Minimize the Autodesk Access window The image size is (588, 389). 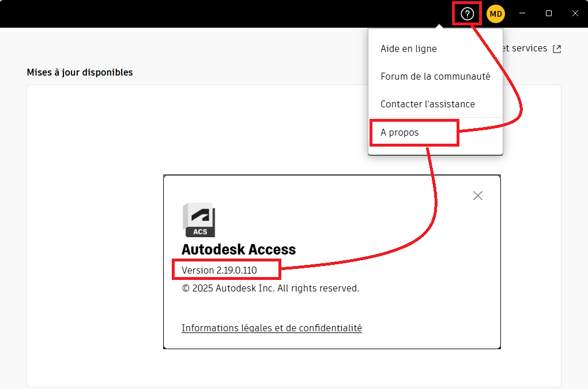click(x=522, y=14)
